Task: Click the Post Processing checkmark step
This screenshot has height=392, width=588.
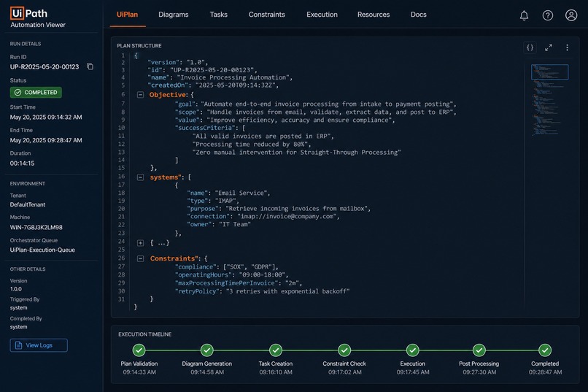Action: (479, 350)
